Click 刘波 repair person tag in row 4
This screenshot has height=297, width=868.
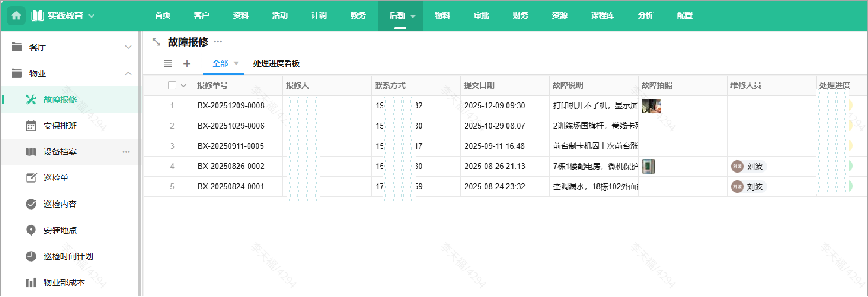[x=748, y=166]
